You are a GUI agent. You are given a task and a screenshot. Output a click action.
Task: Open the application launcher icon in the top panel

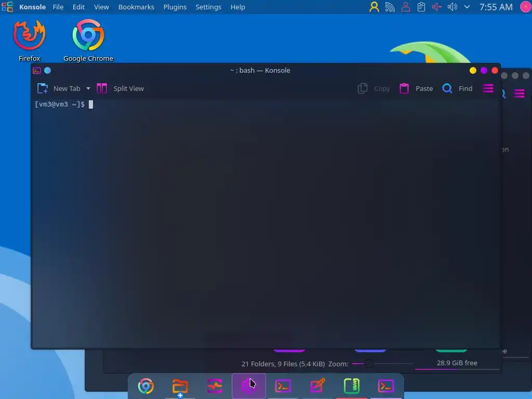(7, 7)
